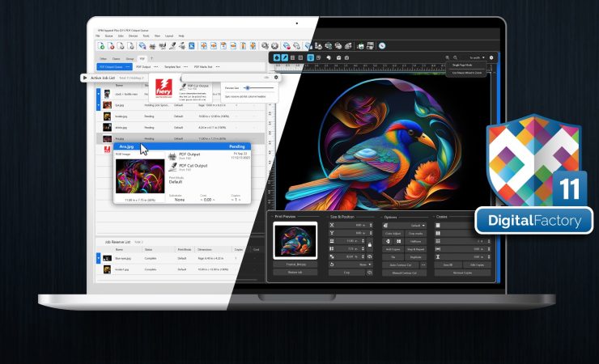Click the Ara.jpg popup preview thumbnail
599x364 pixels.
tap(140, 176)
